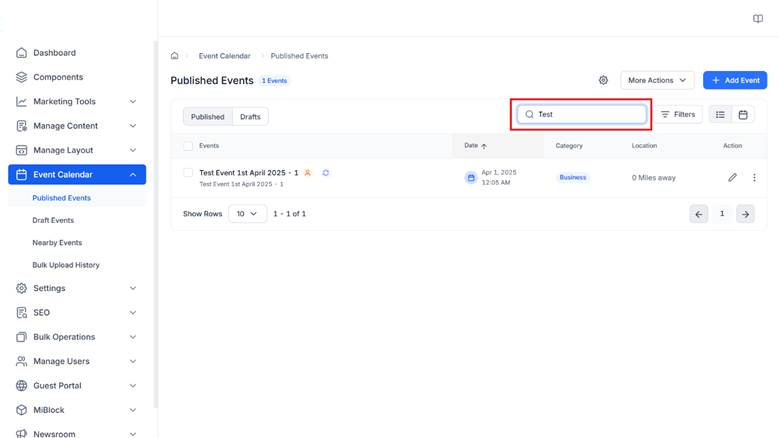Edit Test Event with pencil icon

pos(732,177)
